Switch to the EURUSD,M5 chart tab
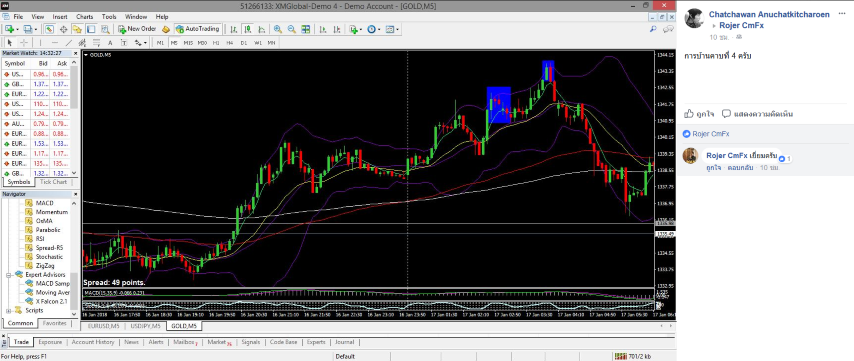This screenshot has height=361, width=854. click(103, 326)
